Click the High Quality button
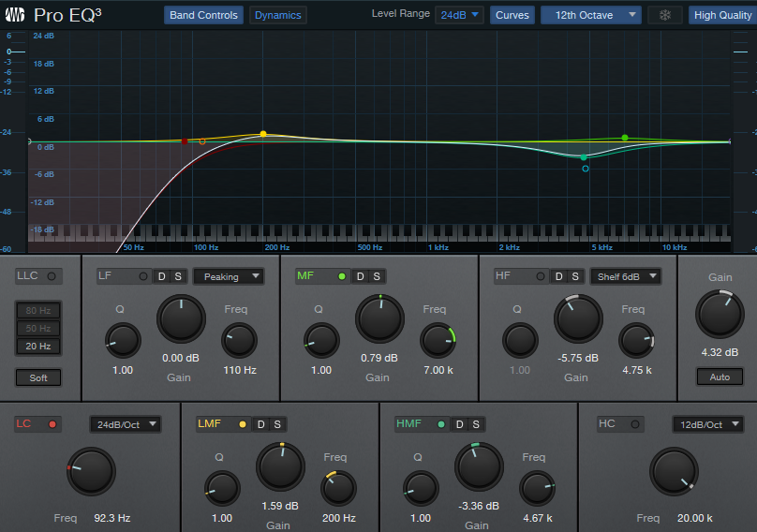Image resolution: width=757 pixels, height=532 pixels. point(722,15)
